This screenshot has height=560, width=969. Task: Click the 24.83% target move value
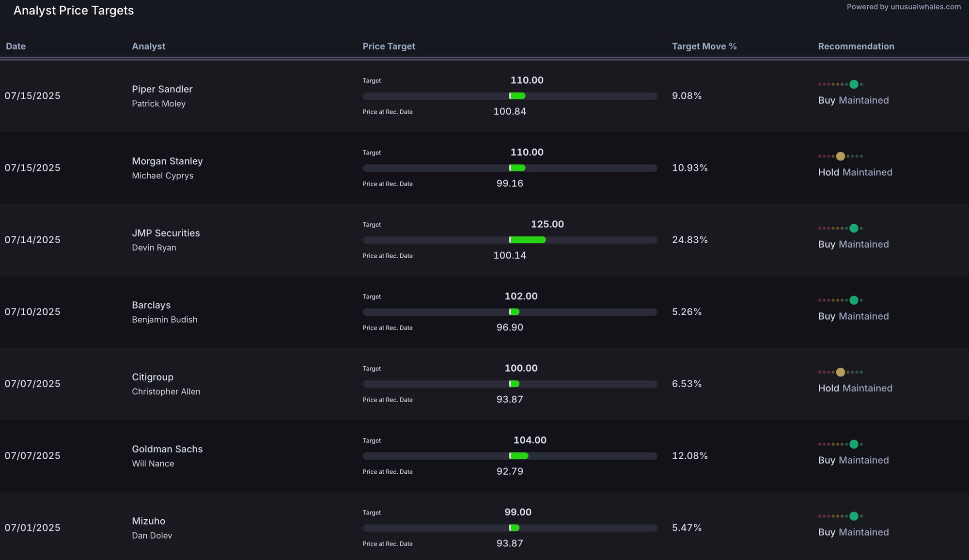coord(690,240)
